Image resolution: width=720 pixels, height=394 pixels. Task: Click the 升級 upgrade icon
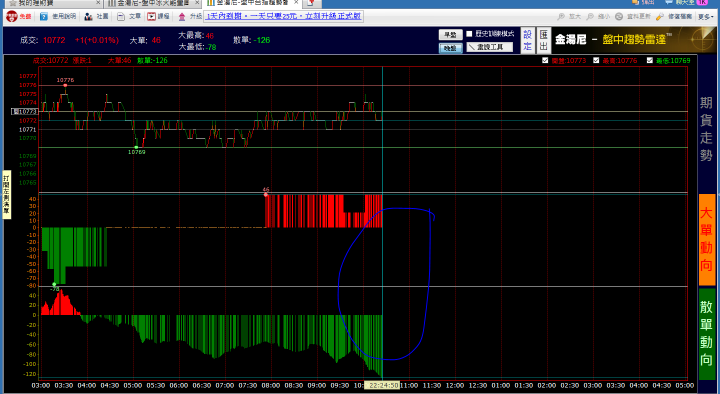tap(182, 17)
